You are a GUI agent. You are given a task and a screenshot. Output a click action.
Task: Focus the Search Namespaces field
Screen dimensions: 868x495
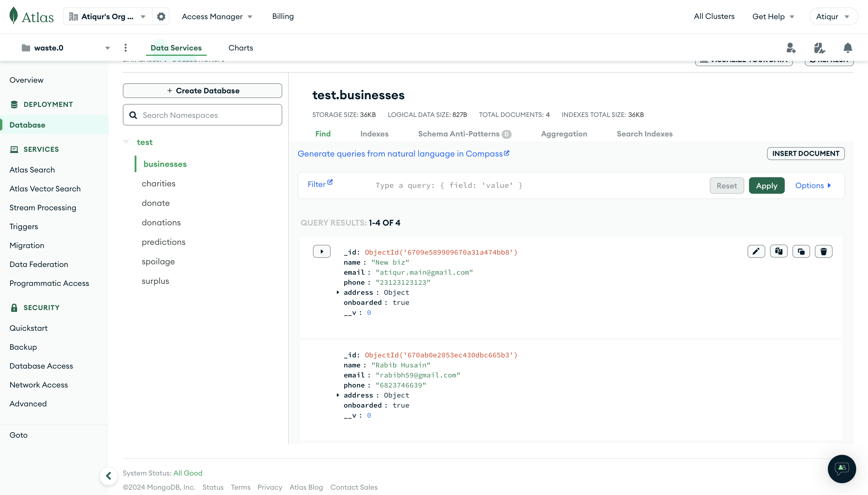(202, 115)
